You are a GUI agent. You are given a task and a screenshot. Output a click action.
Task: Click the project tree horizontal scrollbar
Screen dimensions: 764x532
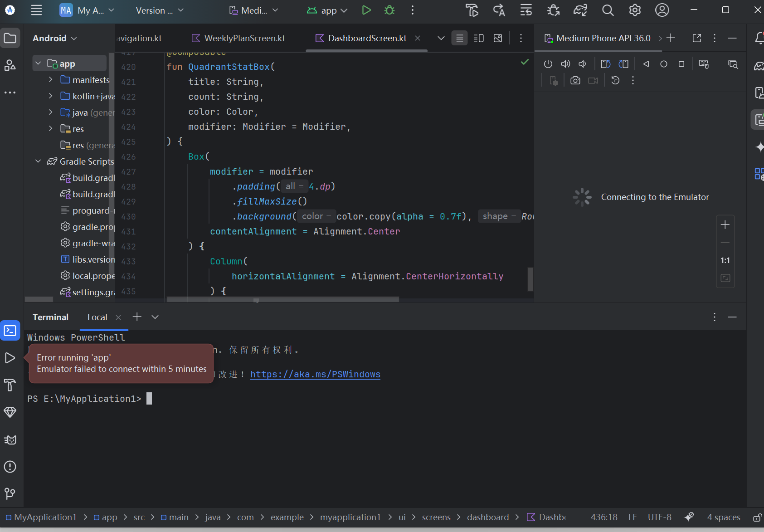tap(39, 299)
